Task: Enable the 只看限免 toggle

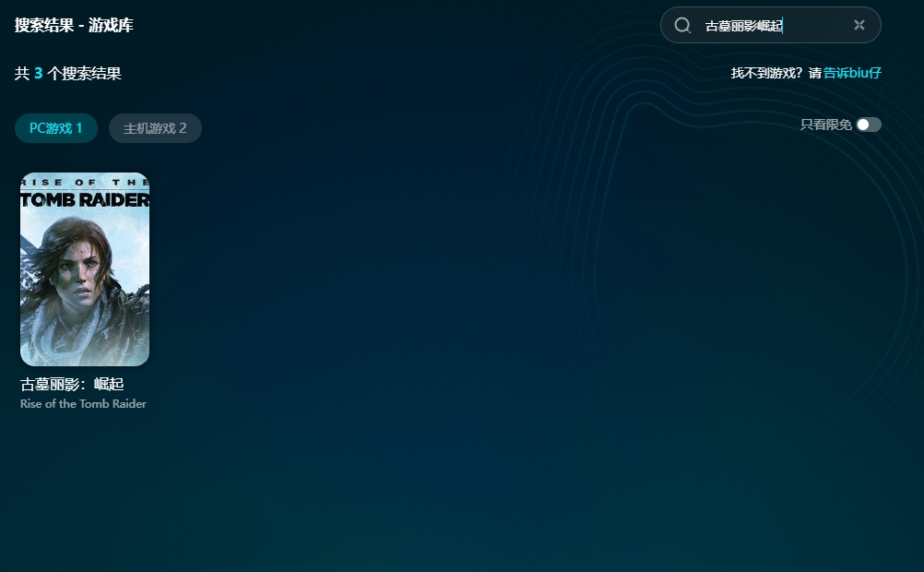Action: coord(869,125)
